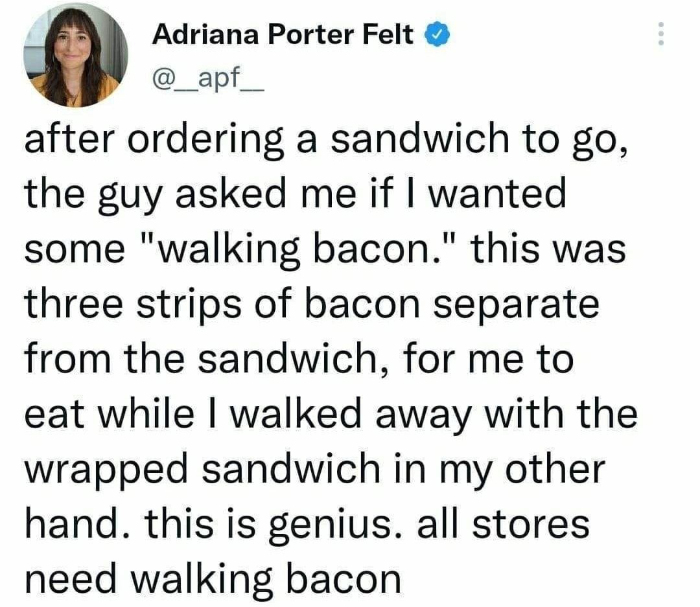Click the word "Felt" in the name
The width and height of the screenshot is (700, 607).
pyautogui.click(x=388, y=35)
